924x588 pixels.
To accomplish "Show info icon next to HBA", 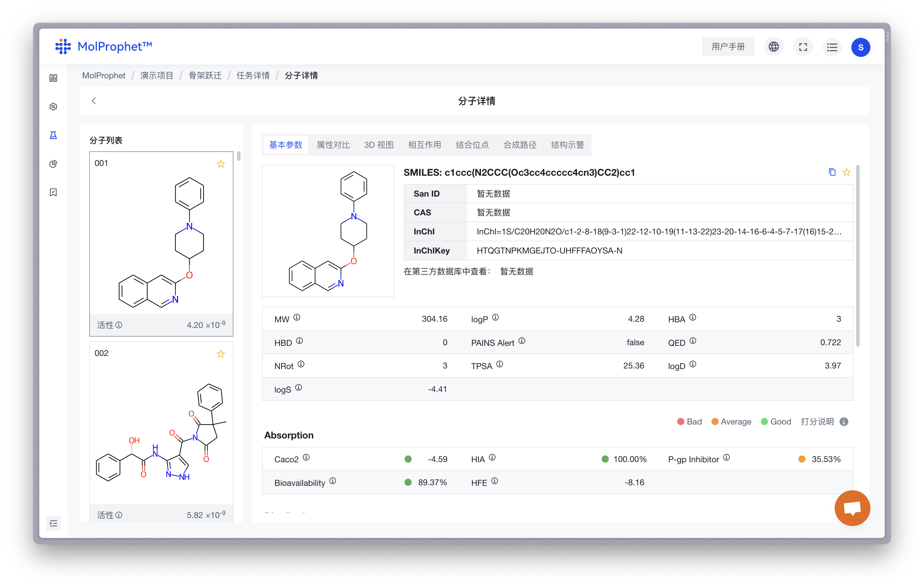I will click(x=692, y=318).
